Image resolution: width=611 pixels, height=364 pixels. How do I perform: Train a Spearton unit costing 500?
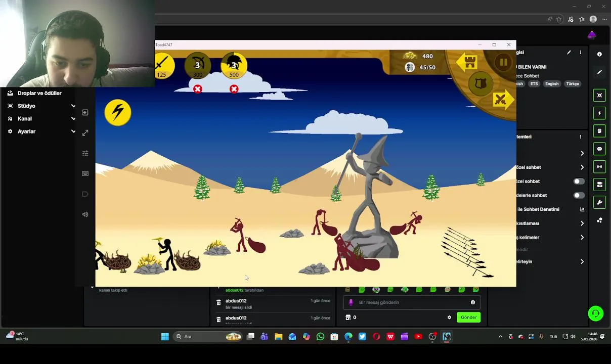234,66
